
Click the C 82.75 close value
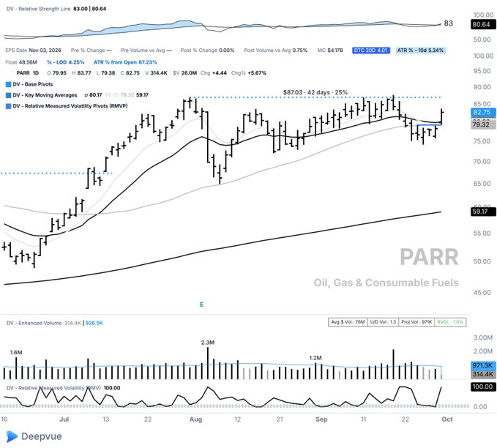click(x=130, y=73)
